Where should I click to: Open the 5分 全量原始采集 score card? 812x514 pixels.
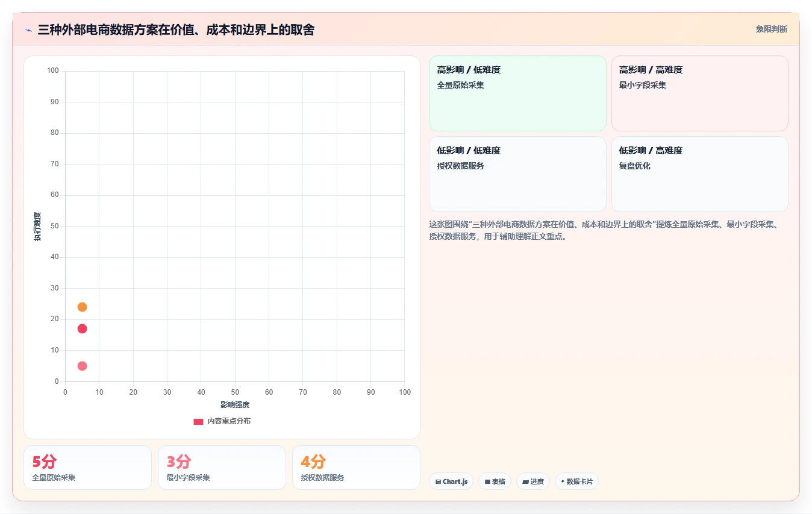click(87, 468)
